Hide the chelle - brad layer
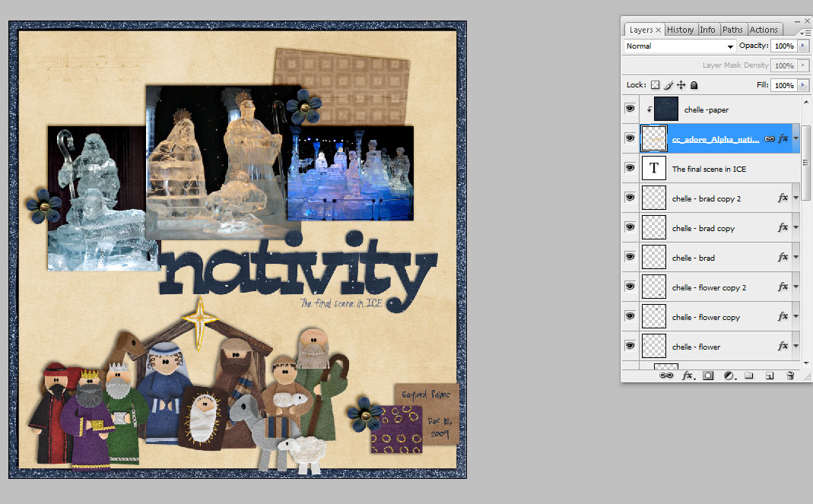Image resolution: width=813 pixels, height=504 pixels. point(630,257)
